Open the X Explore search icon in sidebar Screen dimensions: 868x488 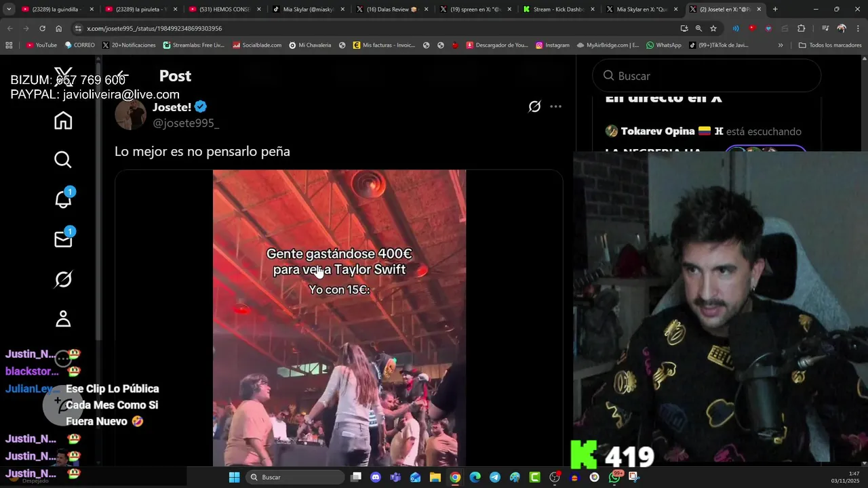63,159
